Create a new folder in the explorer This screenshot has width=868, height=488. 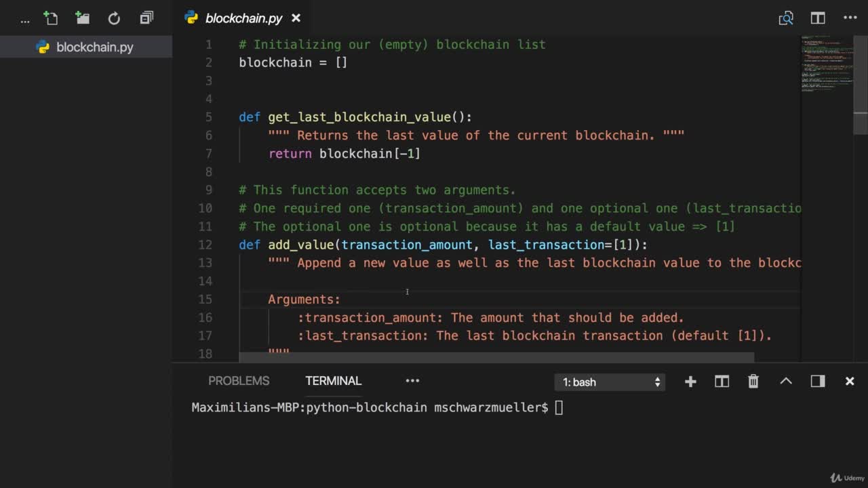pyautogui.click(x=82, y=18)
